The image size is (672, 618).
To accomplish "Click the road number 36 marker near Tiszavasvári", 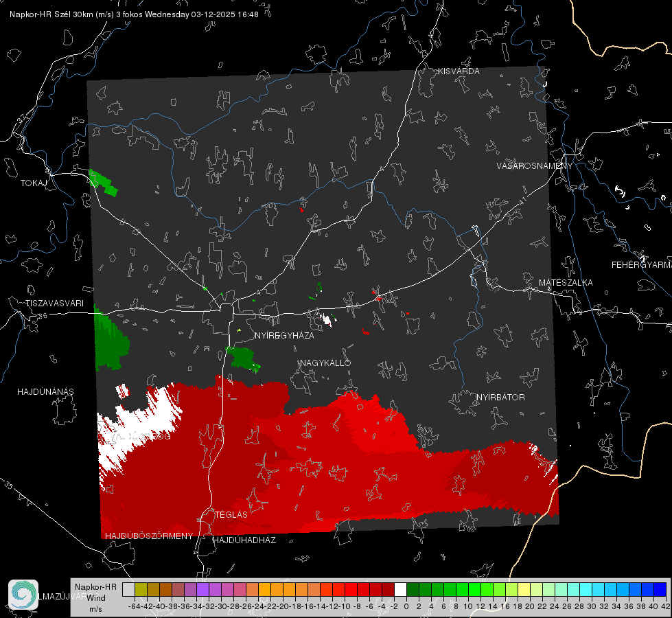I will pos(43,316).
